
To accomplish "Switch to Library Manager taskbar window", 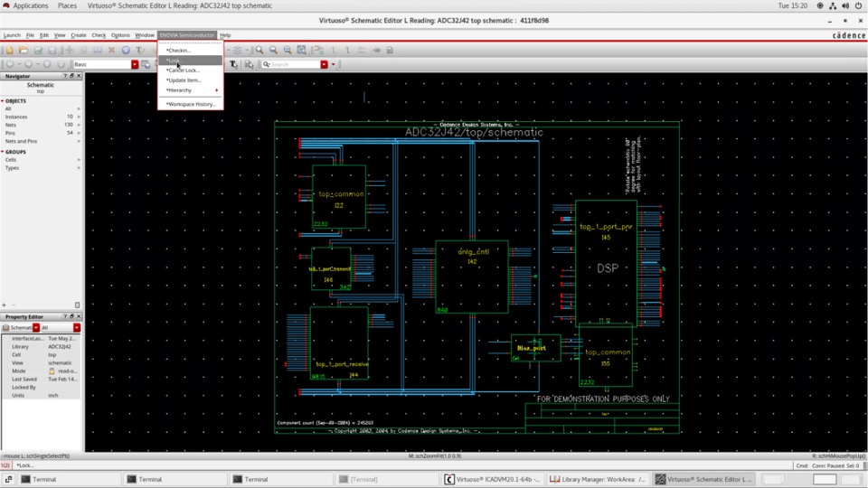I will [598, 479].
